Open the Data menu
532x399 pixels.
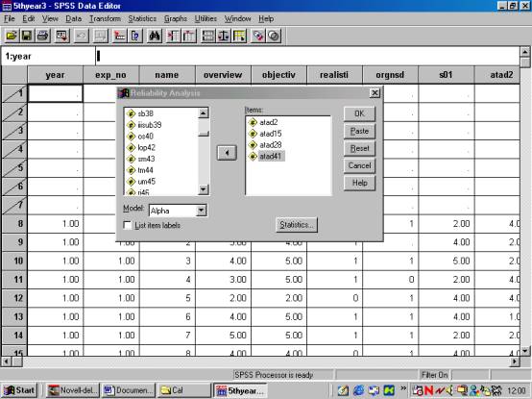pyautogui.click(x=73, y=18)
